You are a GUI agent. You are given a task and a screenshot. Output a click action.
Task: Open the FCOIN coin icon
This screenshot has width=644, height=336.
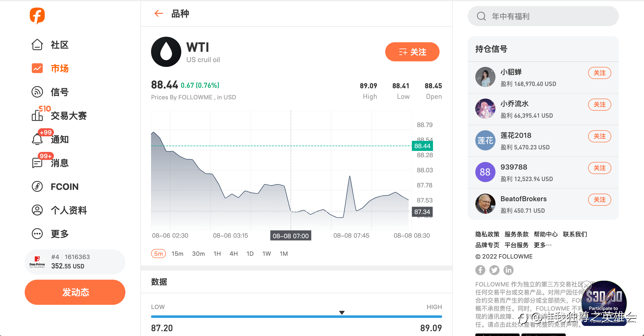pos(37,186)
